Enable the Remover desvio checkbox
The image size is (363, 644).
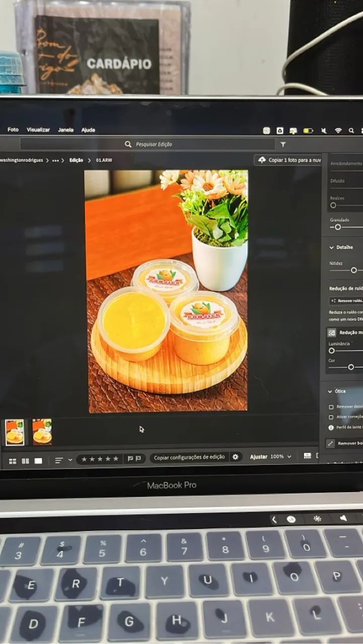[x=331, y=407]
